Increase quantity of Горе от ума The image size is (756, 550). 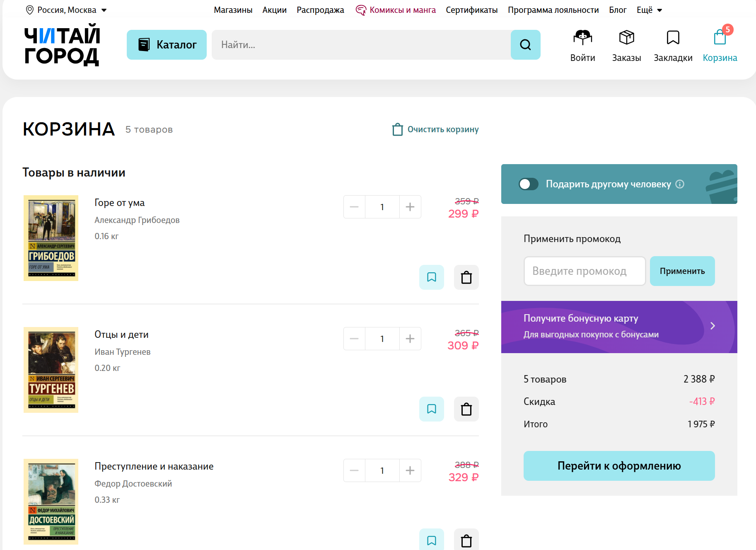pyautogui.click(x=410, y=207)
